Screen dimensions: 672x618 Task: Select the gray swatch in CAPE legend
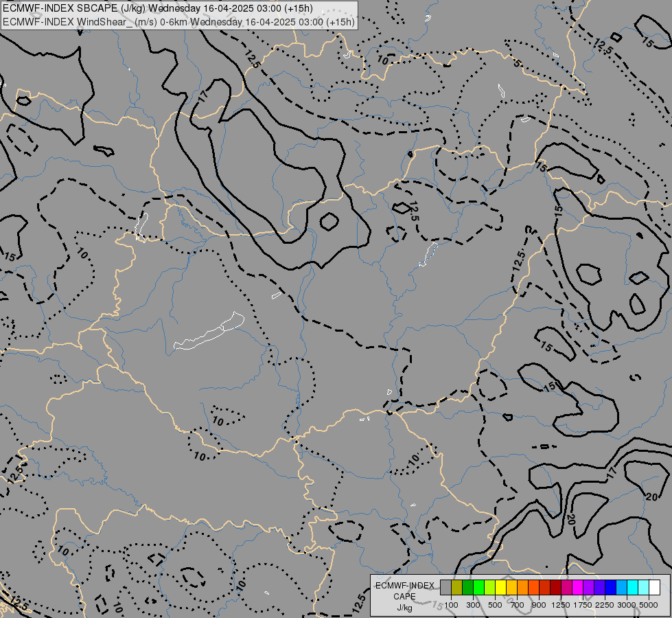[x=445, y=587]
